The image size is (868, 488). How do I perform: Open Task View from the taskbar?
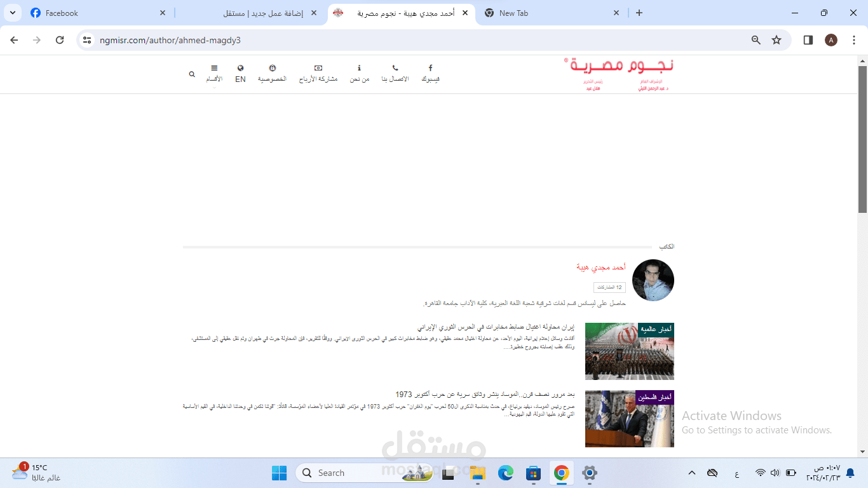pos(449,473)
